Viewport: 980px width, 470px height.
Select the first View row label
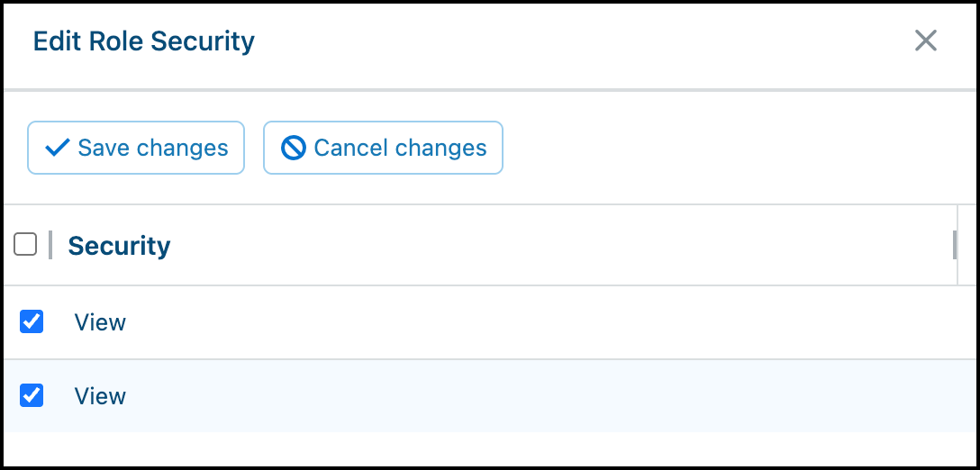(100, 322)
